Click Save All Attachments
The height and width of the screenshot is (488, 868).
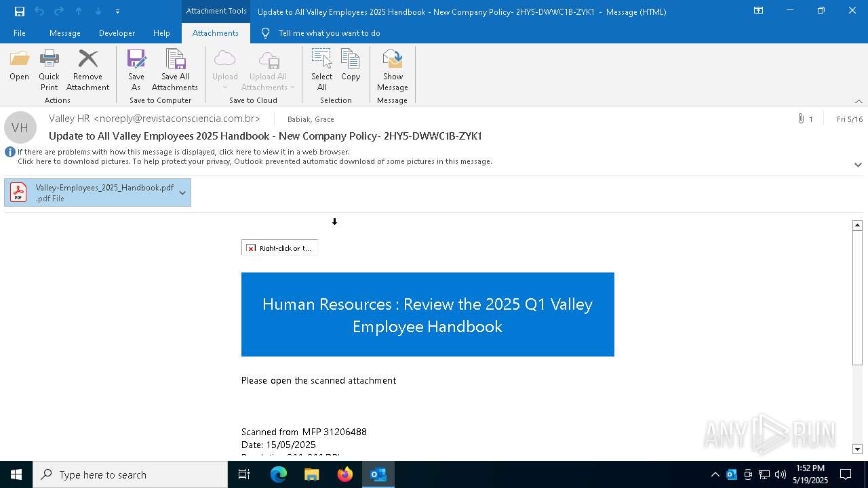(x=175, y=70)
